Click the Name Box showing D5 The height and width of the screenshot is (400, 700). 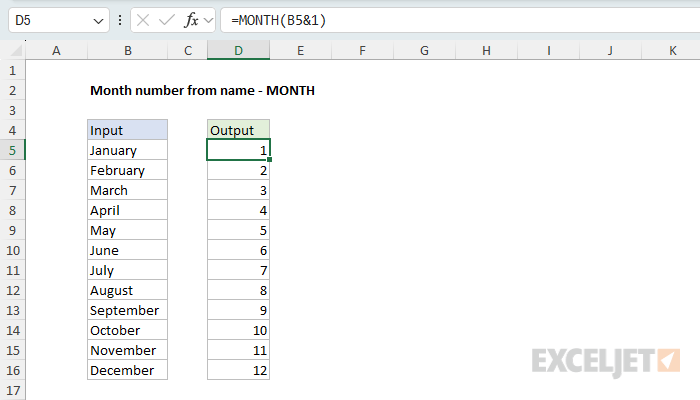(58, 20)
